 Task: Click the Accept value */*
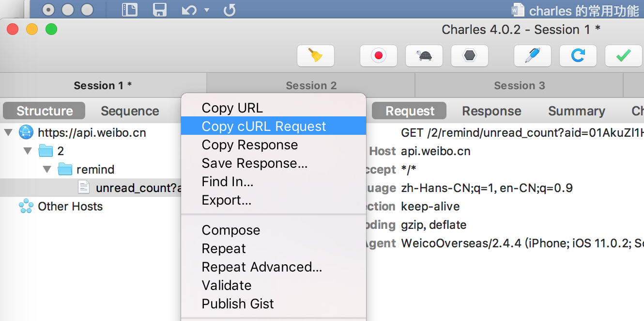coord(409,169)
